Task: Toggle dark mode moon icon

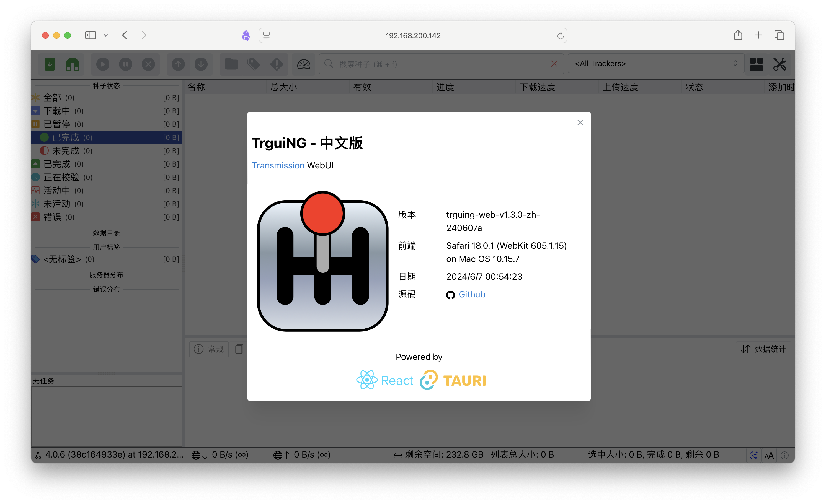Action: [753, 455]
